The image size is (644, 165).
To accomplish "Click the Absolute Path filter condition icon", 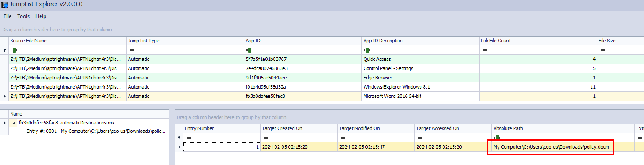I will (x=497, y=138).
